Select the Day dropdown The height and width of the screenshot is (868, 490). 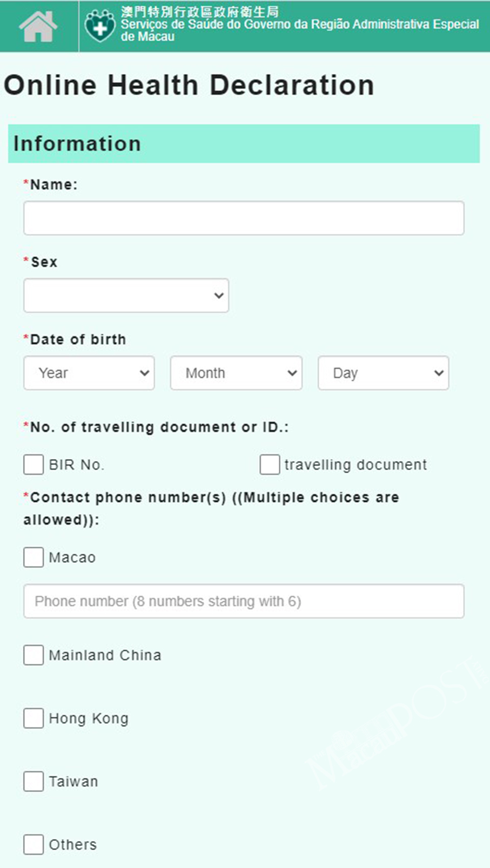coord(384,373)
